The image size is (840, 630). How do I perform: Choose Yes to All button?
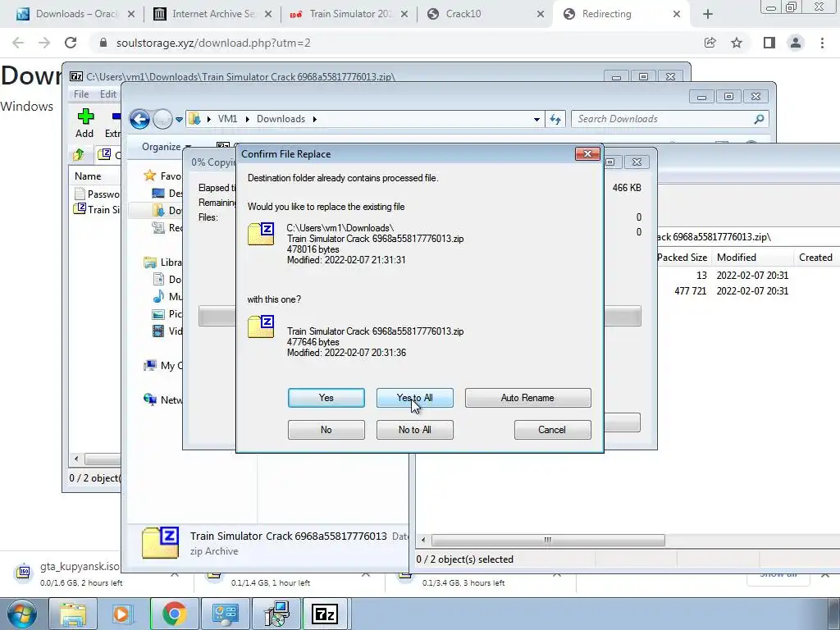click(x=414, y=398)
